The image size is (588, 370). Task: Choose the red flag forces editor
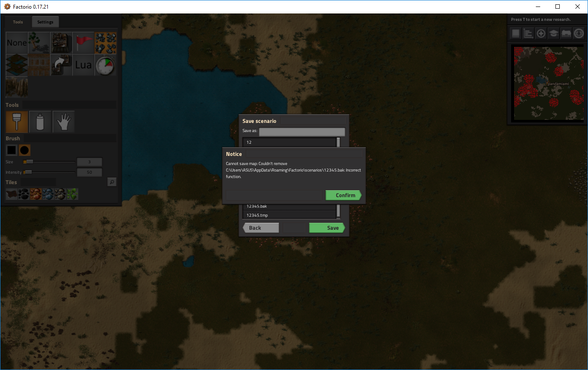[83, 43]
